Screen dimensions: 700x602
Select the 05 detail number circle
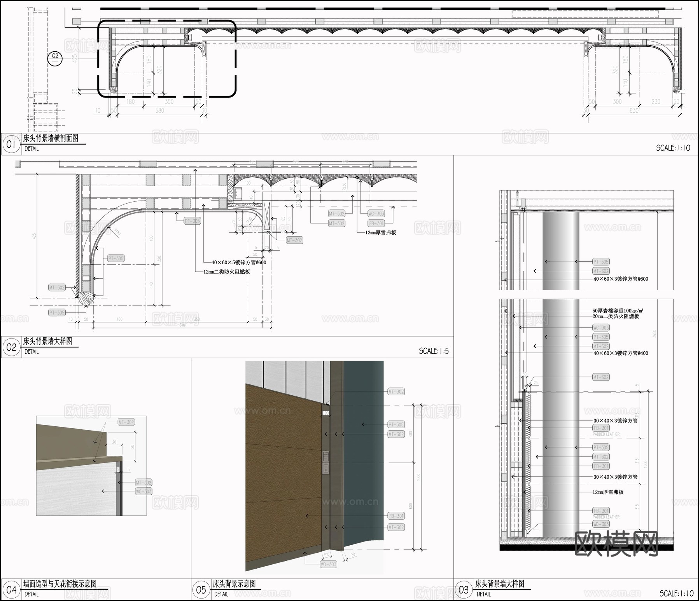pyautogui.click(x=201, y=590)
